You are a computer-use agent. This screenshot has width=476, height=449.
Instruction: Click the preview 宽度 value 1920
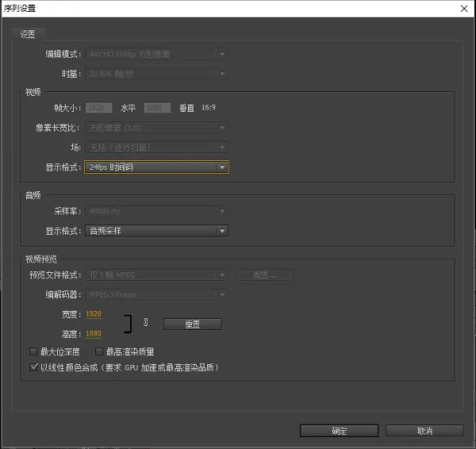tap(94, 314)
